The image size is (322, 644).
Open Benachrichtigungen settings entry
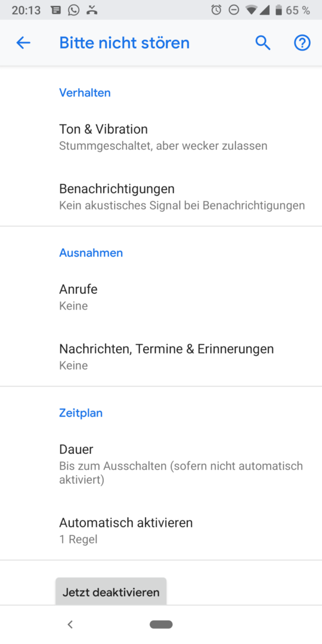click(161, 197)
